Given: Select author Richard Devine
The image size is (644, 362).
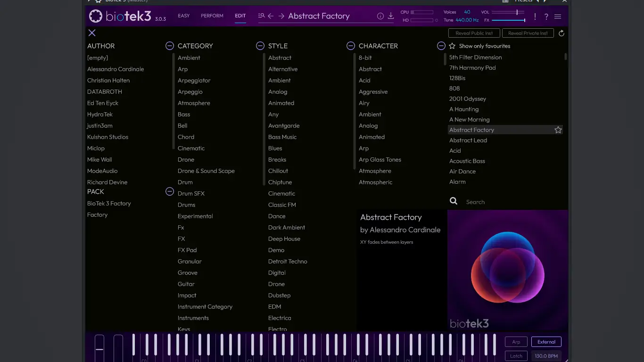Looking at the screenshot, I should (107, 182).
